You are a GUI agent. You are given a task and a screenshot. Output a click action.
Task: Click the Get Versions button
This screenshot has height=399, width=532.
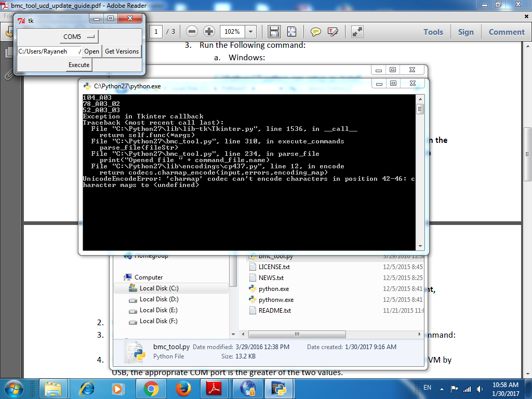(x=122, y=51)
